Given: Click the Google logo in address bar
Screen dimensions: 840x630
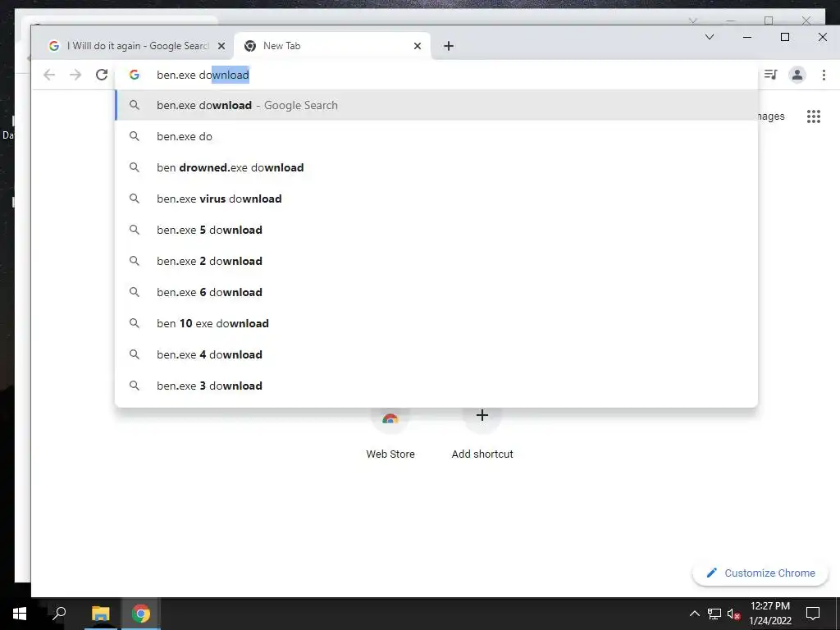Looking at the screenshot, I should click(x=135, y=75).
